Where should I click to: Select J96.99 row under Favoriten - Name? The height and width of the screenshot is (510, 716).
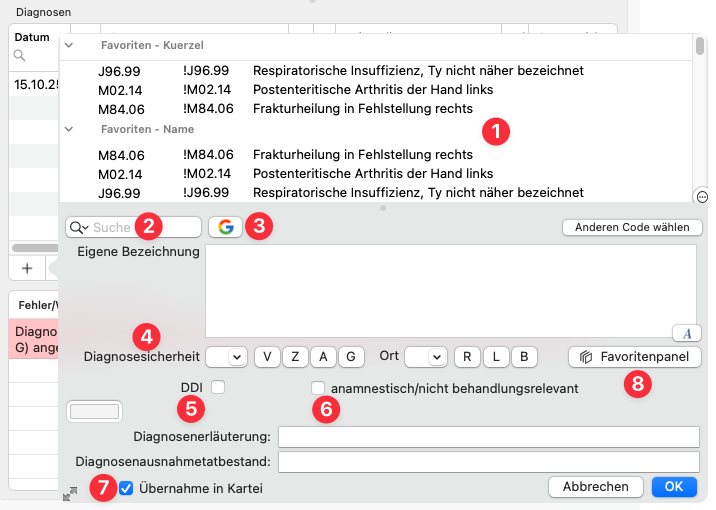click(376, 193)
